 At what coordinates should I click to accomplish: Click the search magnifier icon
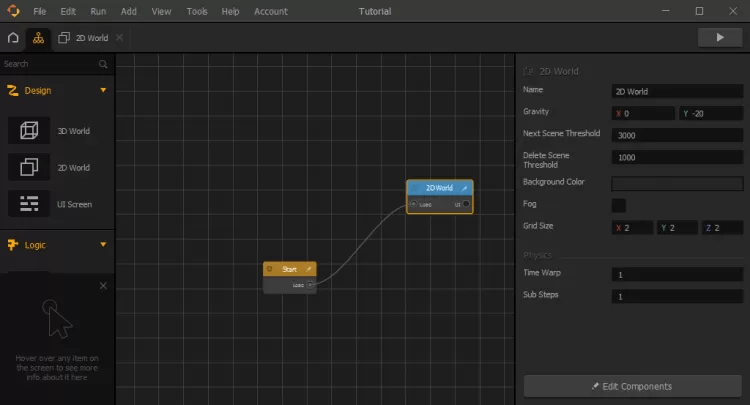click(103, 64)
